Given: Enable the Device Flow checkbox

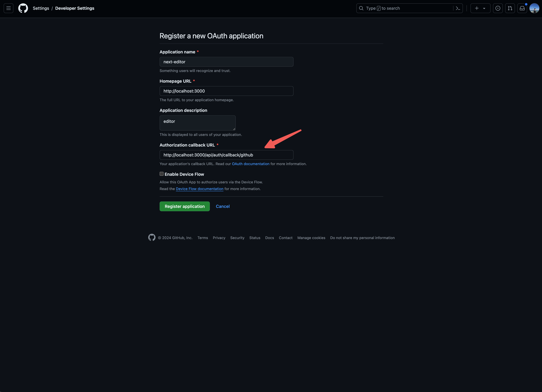Looking at the screenshot, I should (162, 174).
